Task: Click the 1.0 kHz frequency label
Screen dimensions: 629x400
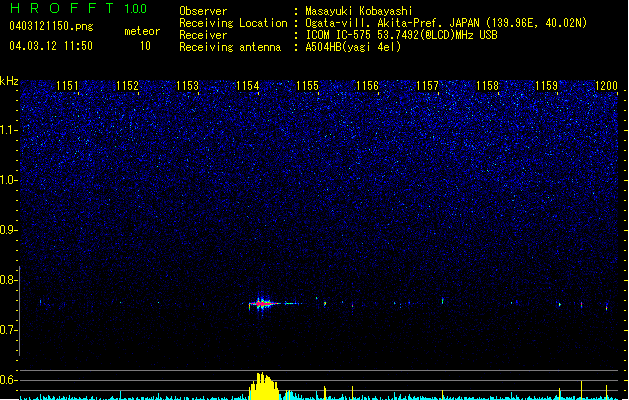Action: (x=9, y=180)
